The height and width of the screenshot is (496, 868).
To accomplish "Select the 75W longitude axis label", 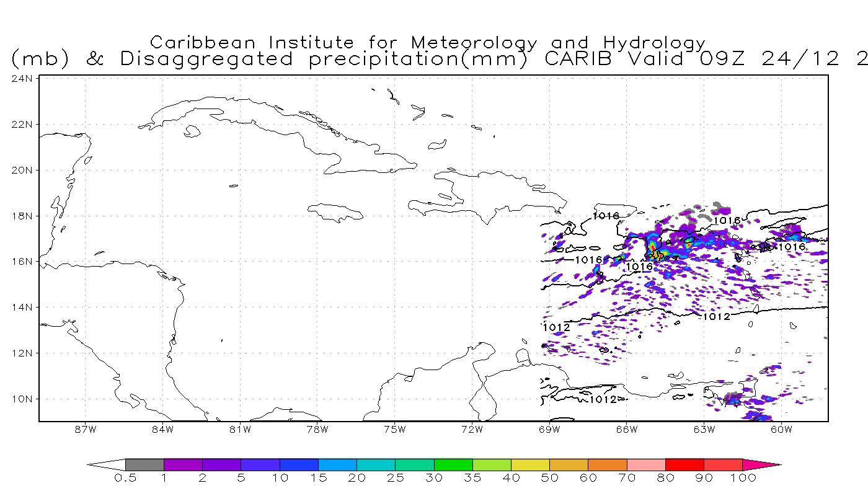I will (394, 429).
